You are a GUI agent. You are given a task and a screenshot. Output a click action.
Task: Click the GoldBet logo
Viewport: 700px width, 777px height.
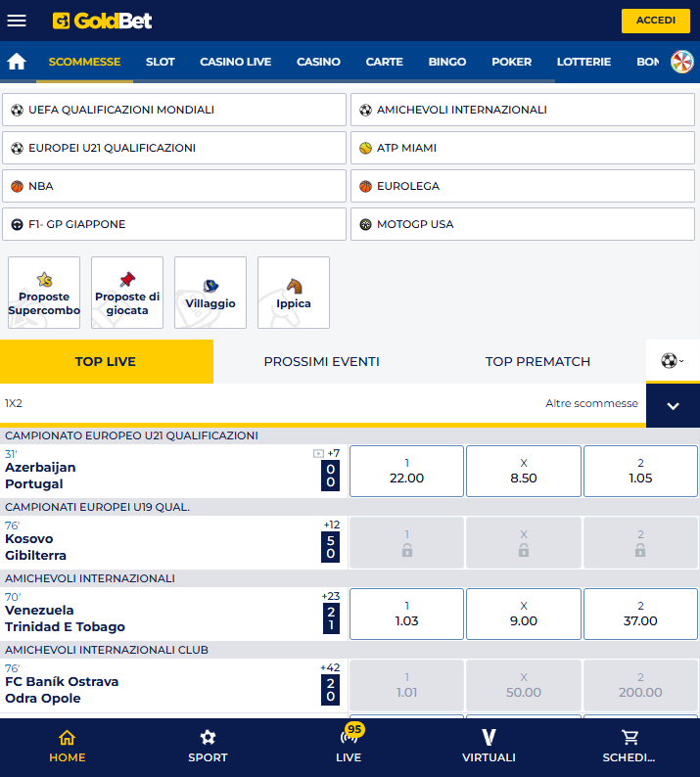(x=102, y=21)
